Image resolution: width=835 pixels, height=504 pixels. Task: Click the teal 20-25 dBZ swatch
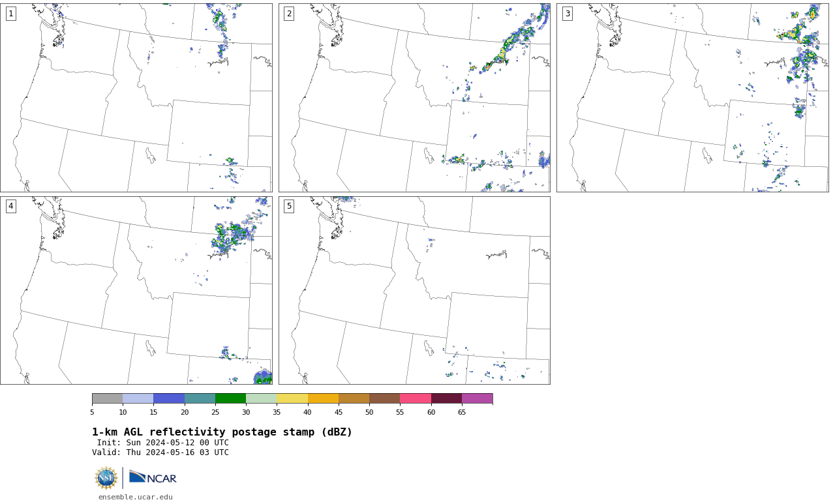200,398
